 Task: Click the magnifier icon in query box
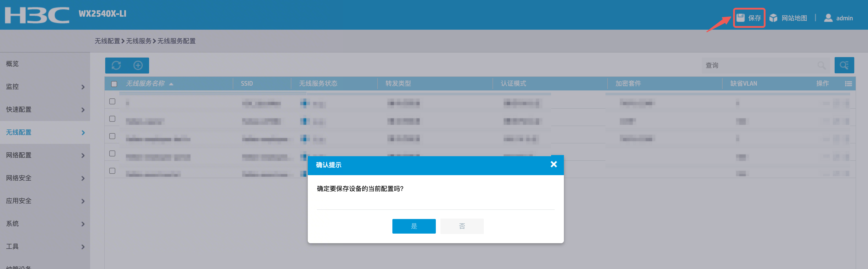[822, 65]
